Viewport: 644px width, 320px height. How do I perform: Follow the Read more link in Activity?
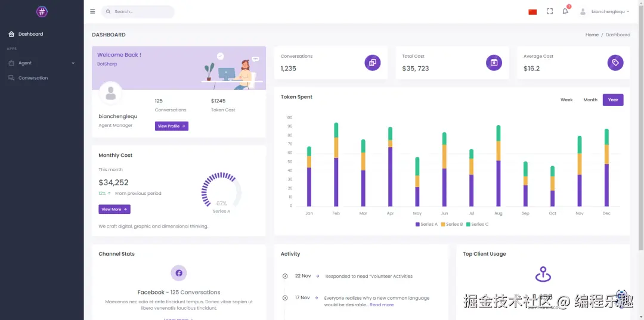(x=382, y=305)
